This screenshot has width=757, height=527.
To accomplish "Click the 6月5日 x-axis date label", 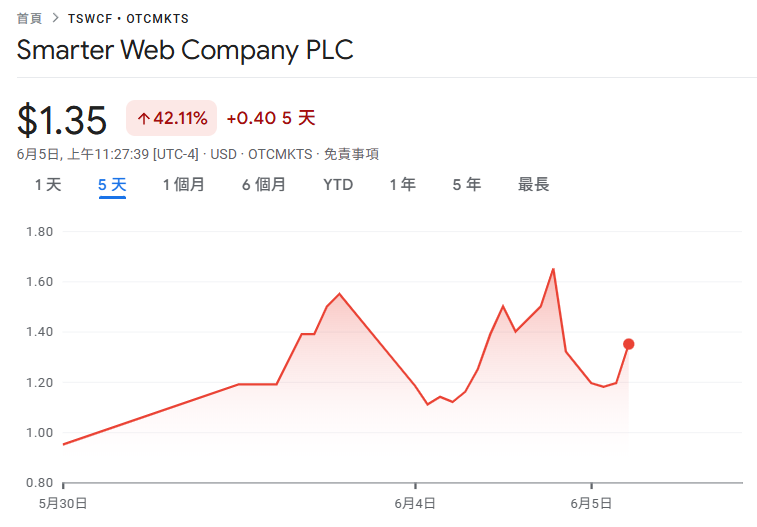I will click(591, 503).
